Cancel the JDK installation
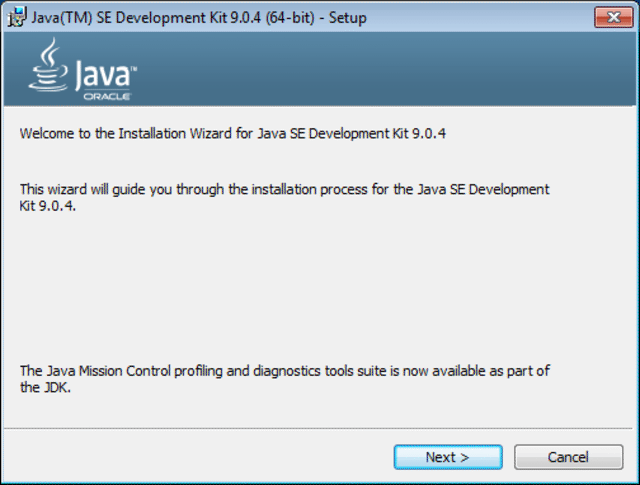Screen dimensions: 640x485 (568, 457)
